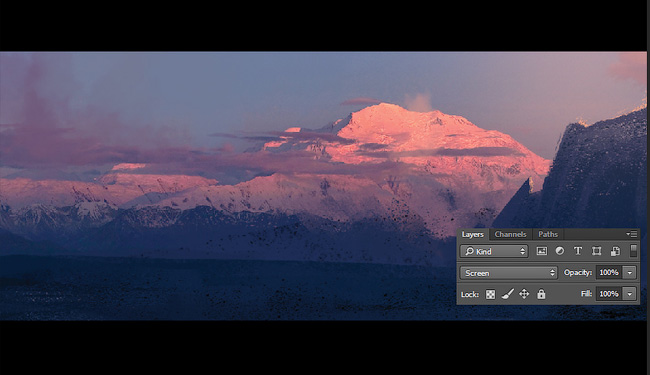
Task: Open the Opacity slider dropdown arrow
Action: pyautogui.click(x=630, y=273)
